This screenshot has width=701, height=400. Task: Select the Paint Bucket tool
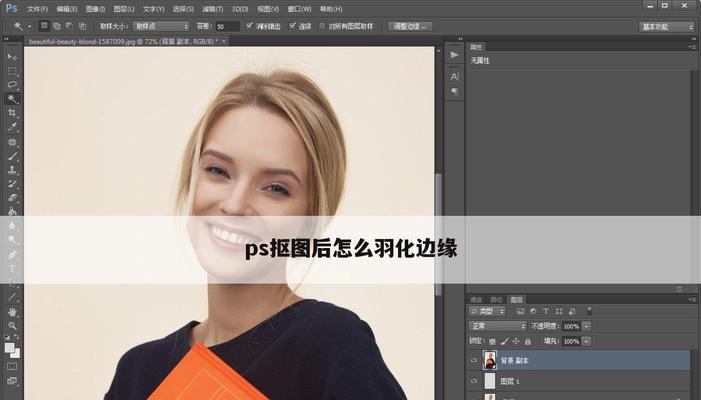[12, 211]
